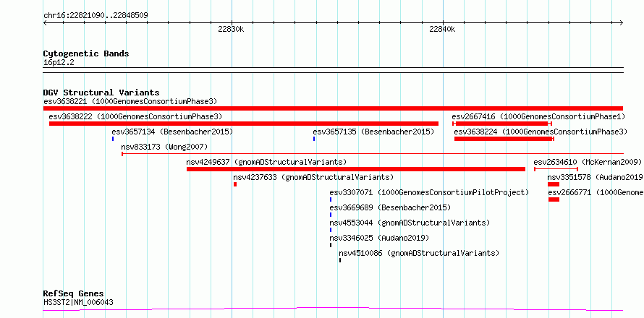Open esv2667416 1000GenomesConsortiumPhase1 label

(x=538, y=116)
